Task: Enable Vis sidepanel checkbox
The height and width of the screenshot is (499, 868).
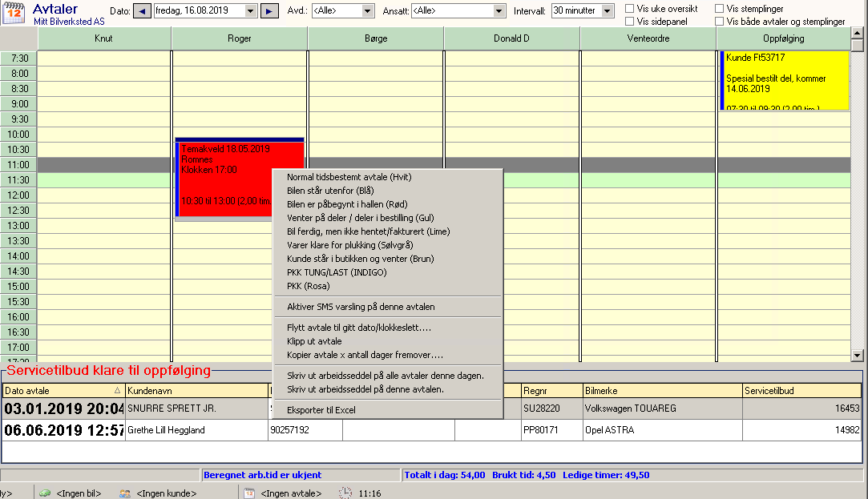Action: tap(629, 21)
